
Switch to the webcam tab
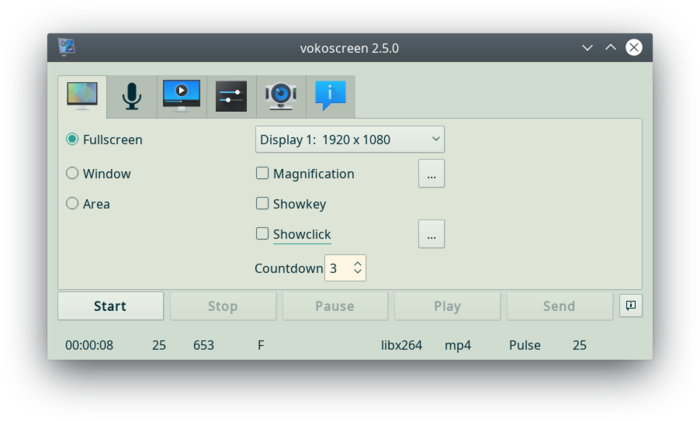pos(281,96)
